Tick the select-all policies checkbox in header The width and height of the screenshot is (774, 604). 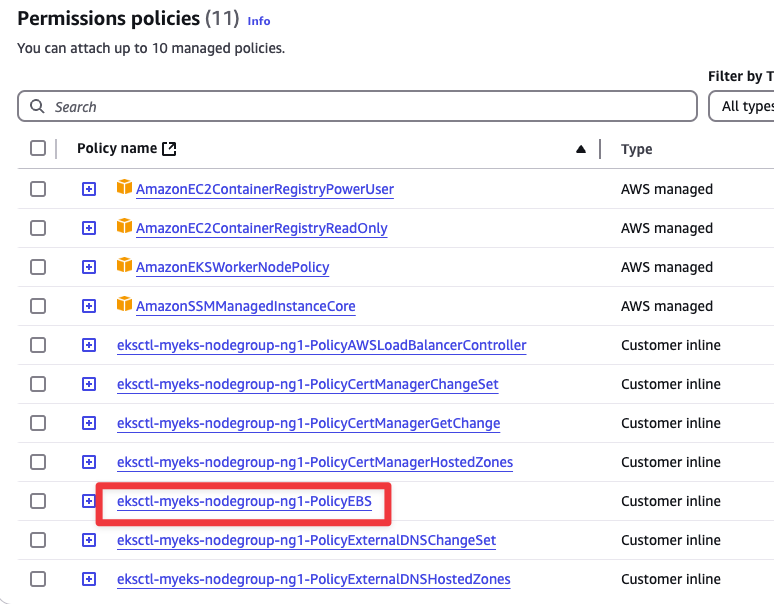coord(38,148)
